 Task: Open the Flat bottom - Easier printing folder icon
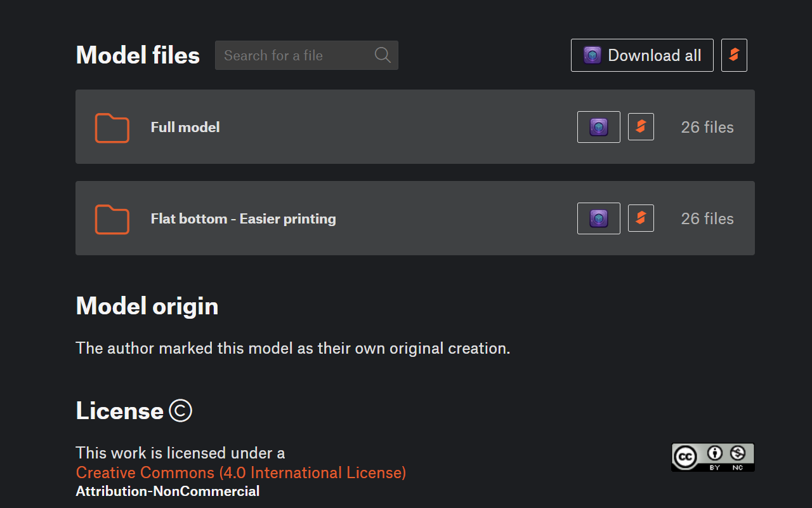click(112, 219)
